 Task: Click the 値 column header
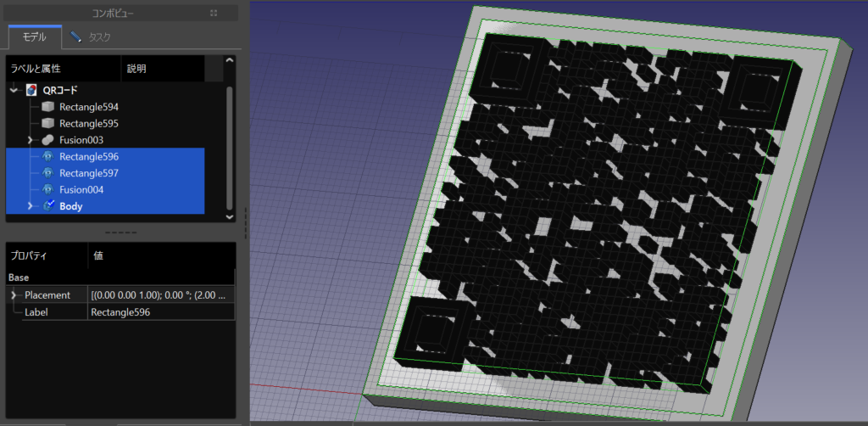point(161,256)
